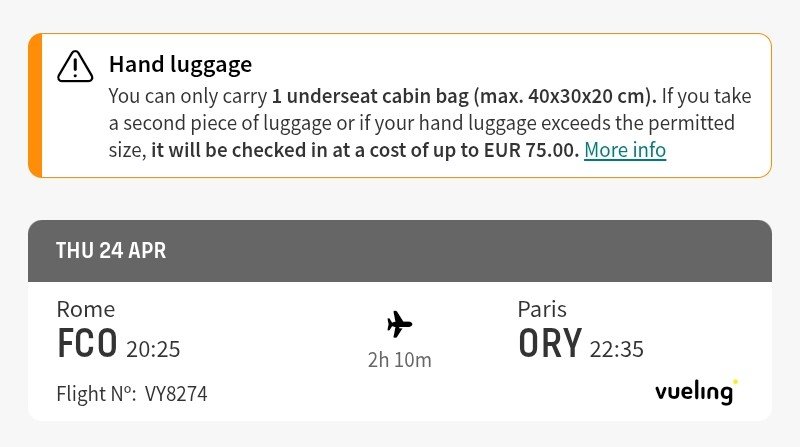The width and height of the screenshot is (800, 447).
Task: Select the ORY arrival airport code
Action: (549, 344)
